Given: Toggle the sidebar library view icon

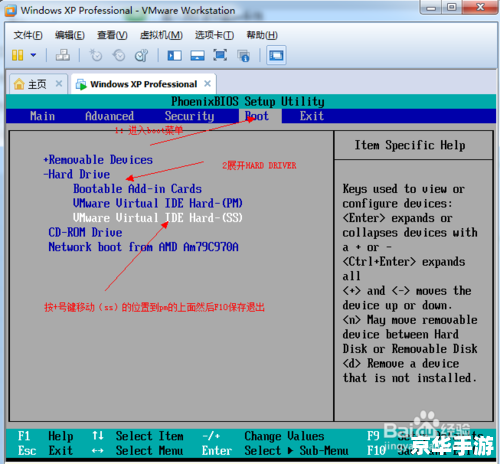Looking at the screenshot, I should [x=174, y=55].
